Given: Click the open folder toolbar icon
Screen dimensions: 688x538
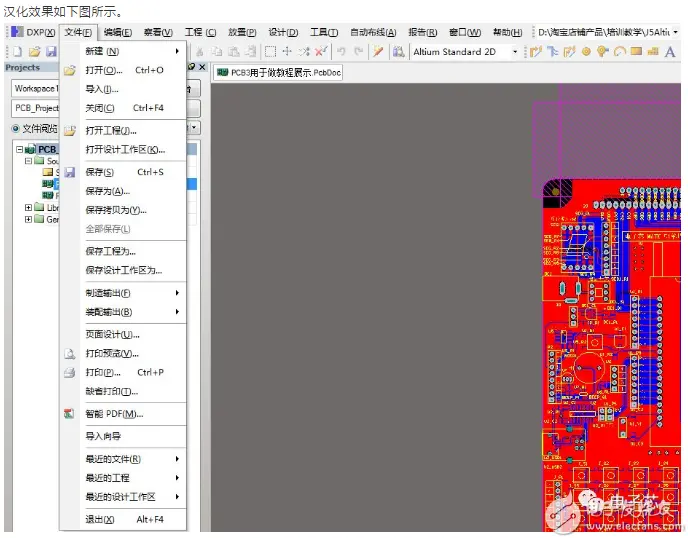Looking at the screenshot, I should click(x=35, y=52).
